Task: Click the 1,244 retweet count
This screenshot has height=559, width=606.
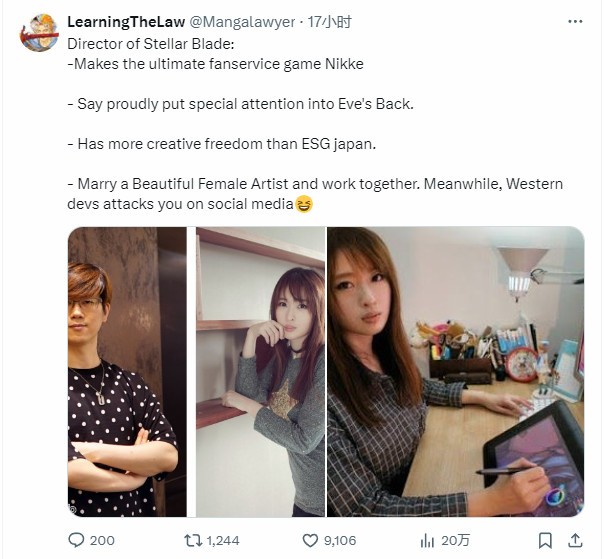Action: (222, 540)
